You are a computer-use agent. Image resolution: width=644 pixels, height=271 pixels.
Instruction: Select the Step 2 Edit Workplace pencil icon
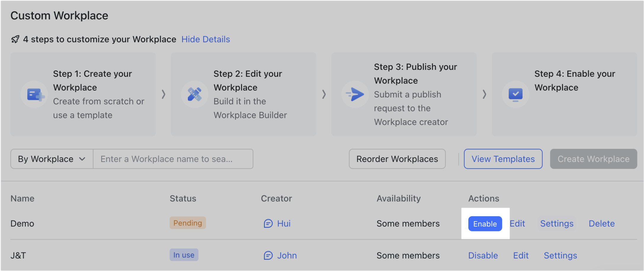tap(195, 94)
